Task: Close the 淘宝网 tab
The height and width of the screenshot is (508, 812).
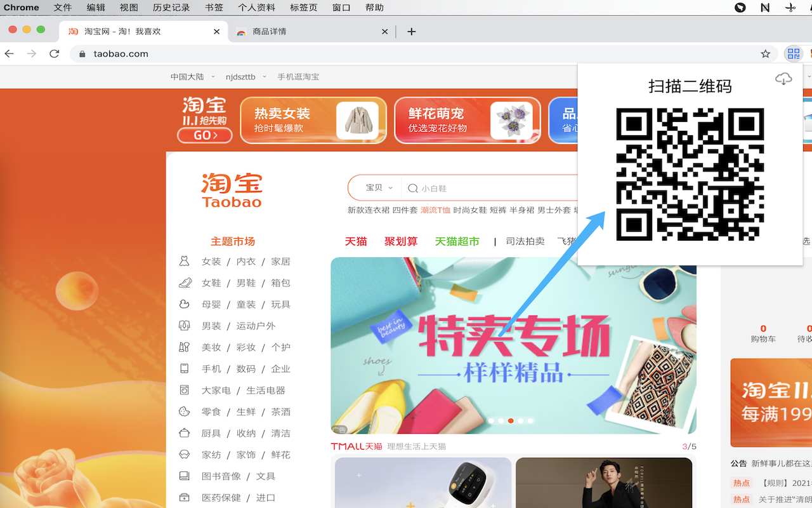Action: click(x=216, y=31)
